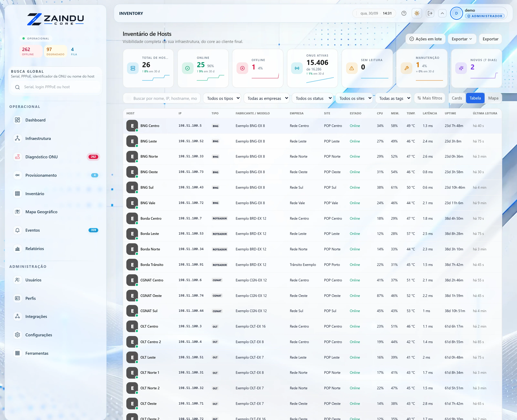
Task: Toggle the light theme sun icon
Action: pyautogui.click(x=417, y=13)
